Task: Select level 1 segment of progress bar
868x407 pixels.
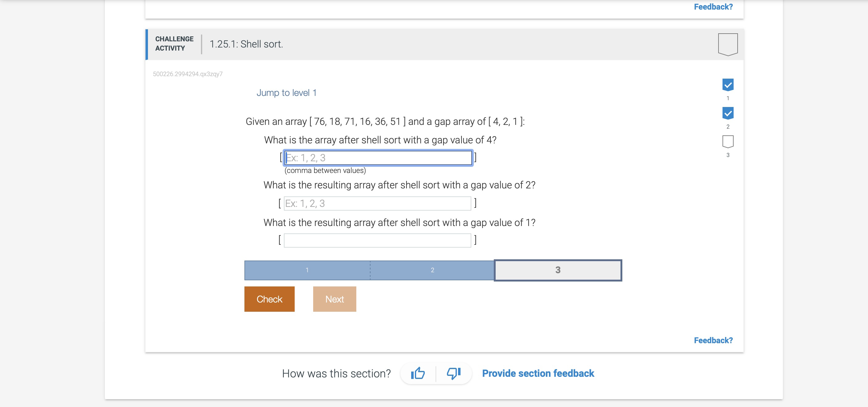Action: click(x=307, y=270)
